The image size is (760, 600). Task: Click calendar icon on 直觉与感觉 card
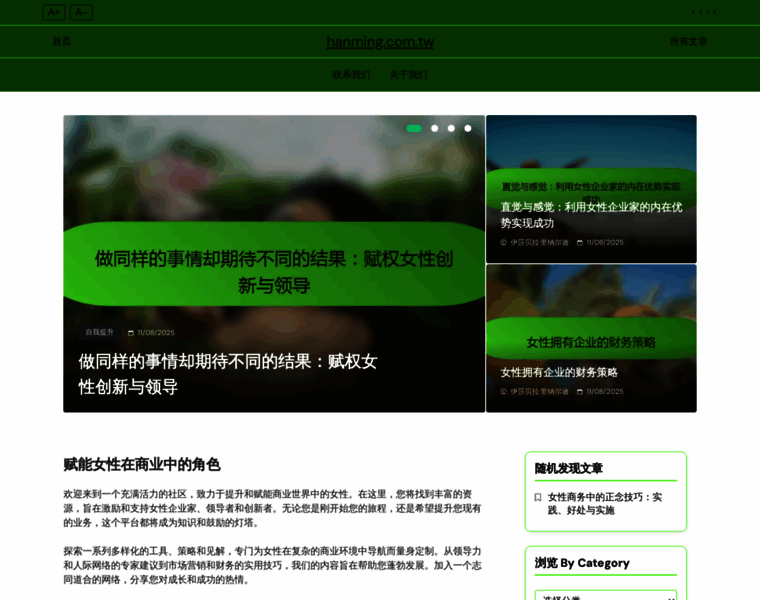coord(580,242)
